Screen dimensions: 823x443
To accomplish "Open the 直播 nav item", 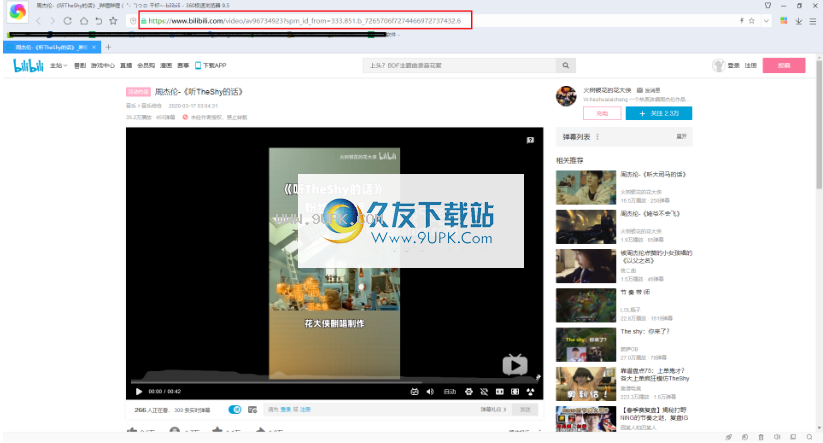I will point(126,66).
